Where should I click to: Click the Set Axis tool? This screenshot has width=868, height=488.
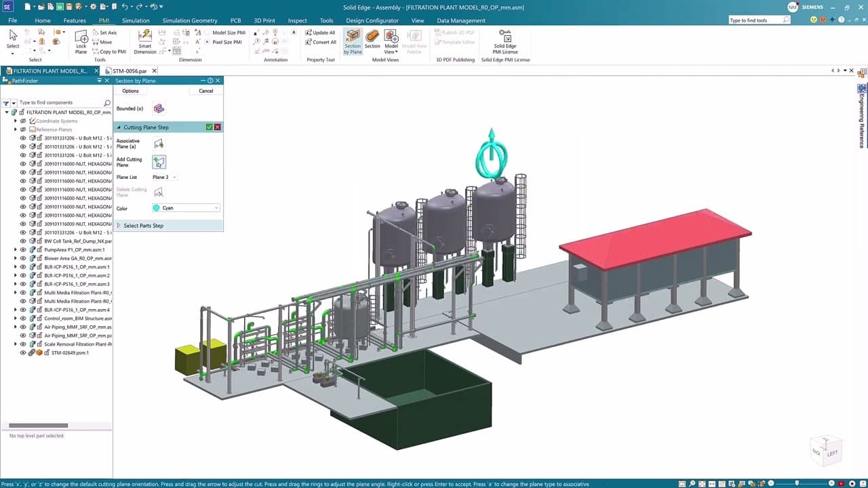point(104,33)
